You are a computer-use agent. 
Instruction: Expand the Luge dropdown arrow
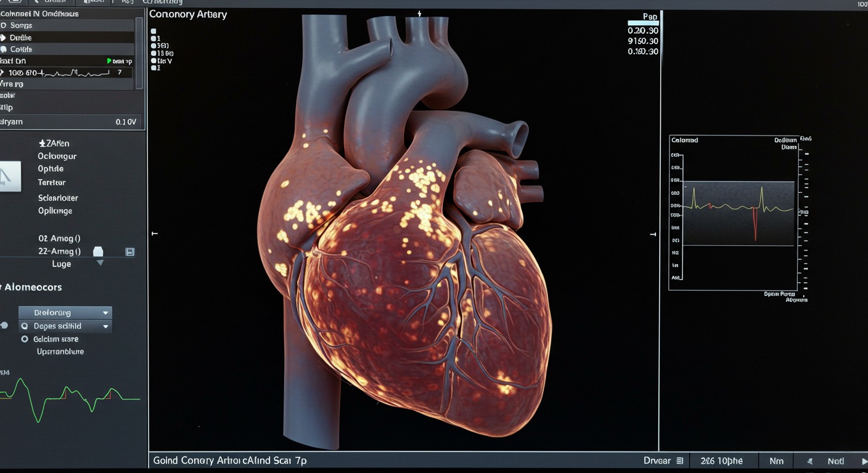(100, 264)
